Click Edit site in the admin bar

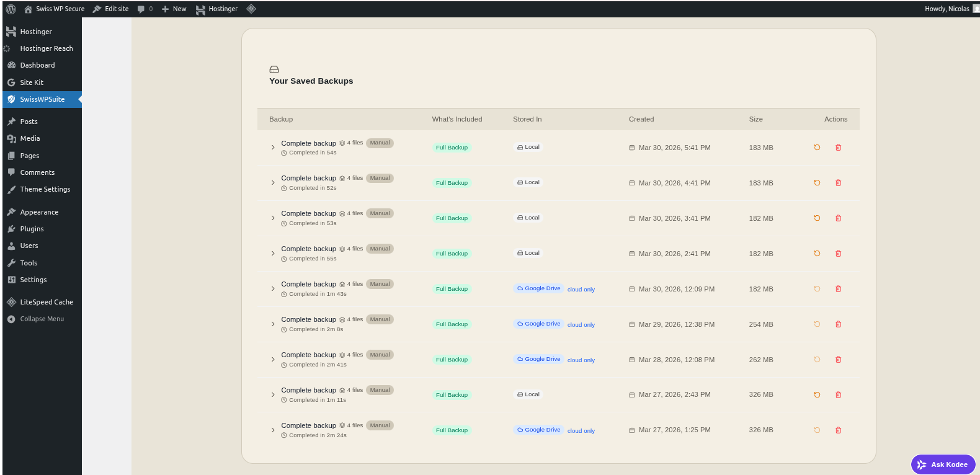pos(111,9)
